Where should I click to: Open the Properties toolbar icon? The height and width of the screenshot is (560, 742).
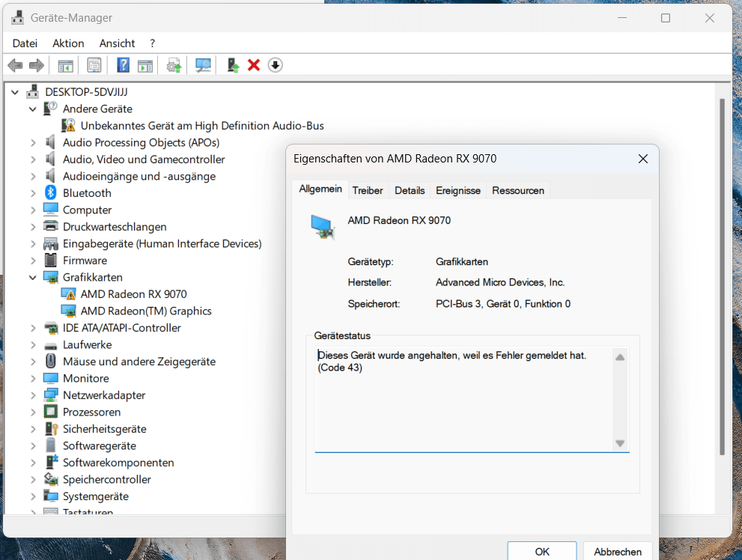click(94, 65)
